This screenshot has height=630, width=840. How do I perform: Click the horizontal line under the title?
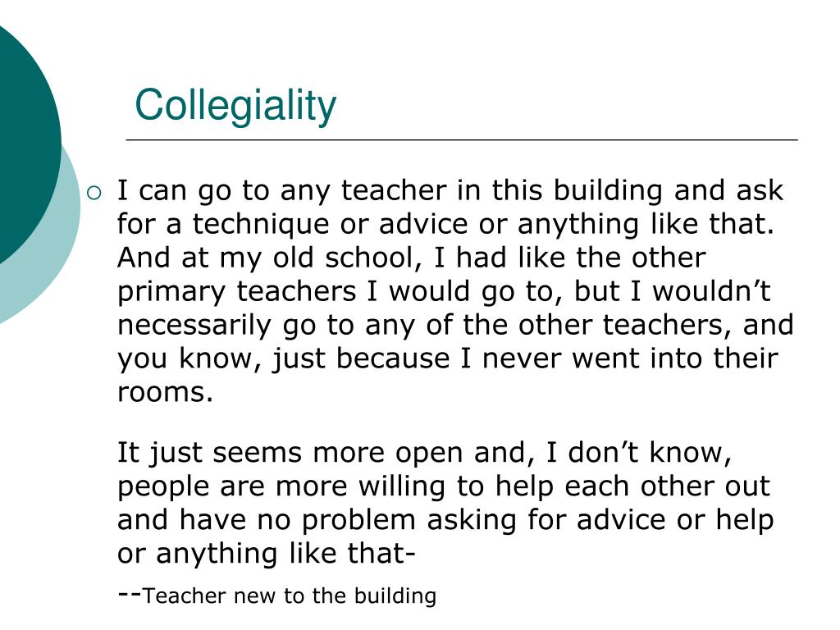(x=462, y=139)
